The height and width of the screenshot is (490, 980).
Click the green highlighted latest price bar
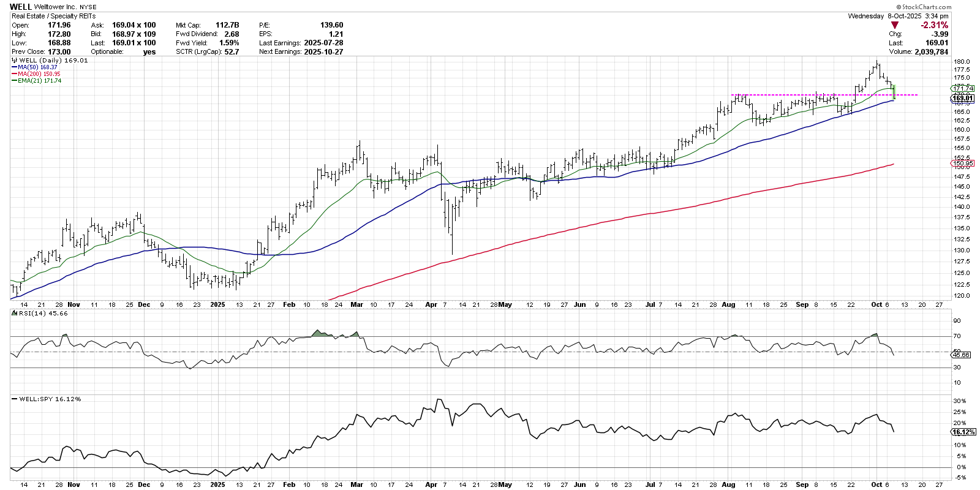[895, 92]
